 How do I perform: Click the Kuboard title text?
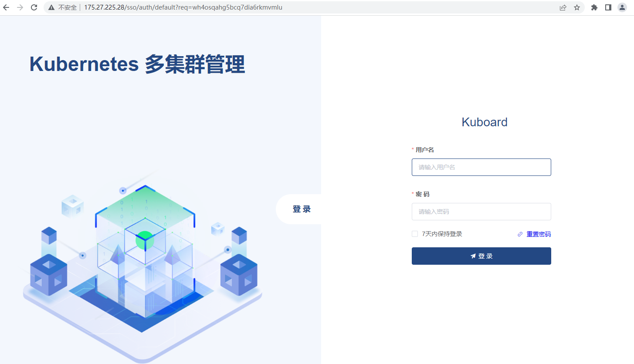pos(485,122)
